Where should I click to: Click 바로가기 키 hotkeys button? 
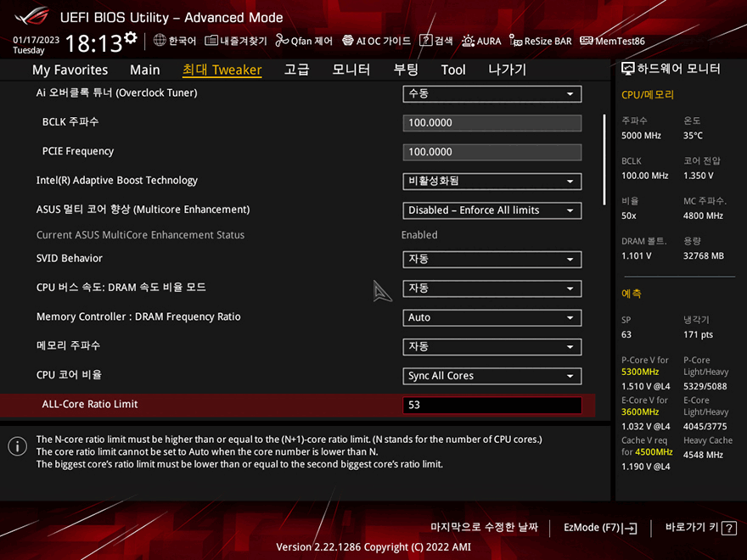coord(701,528)
